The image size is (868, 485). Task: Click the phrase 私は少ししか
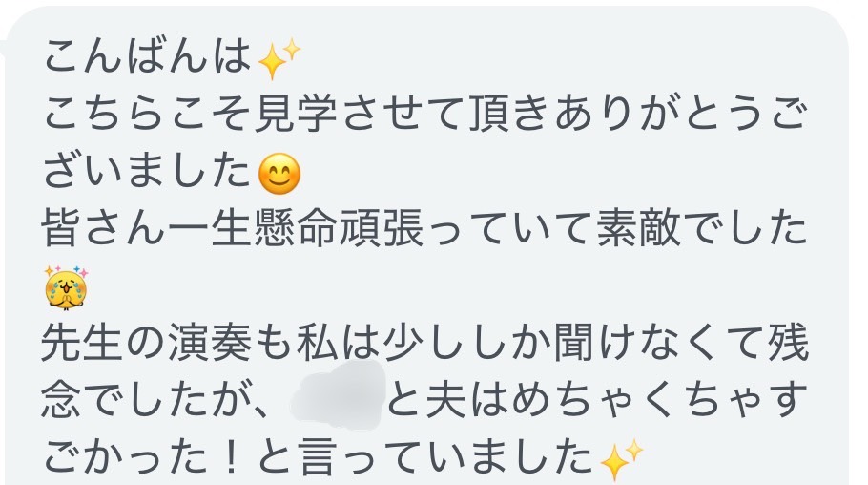click(x=424, y=343)
